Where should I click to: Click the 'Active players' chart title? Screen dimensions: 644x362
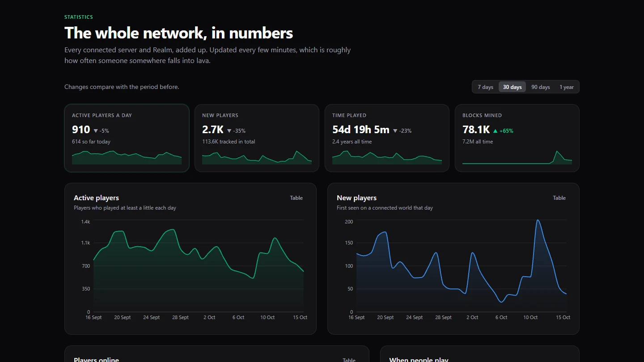click(96, 198)
